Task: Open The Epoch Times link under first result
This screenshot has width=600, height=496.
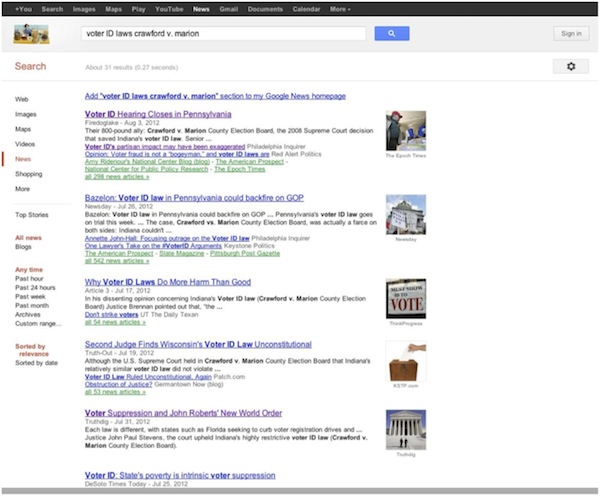Action: click(239, 169)
